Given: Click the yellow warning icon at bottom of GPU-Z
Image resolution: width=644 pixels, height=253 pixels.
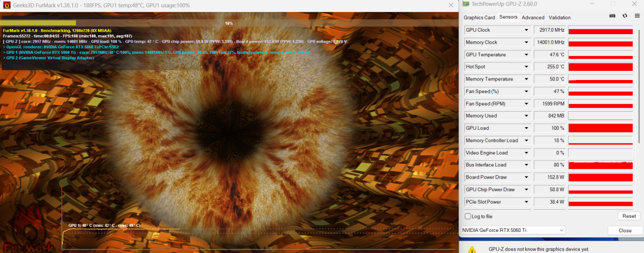Looking at the screenshot, I should (x=472, y=249).
